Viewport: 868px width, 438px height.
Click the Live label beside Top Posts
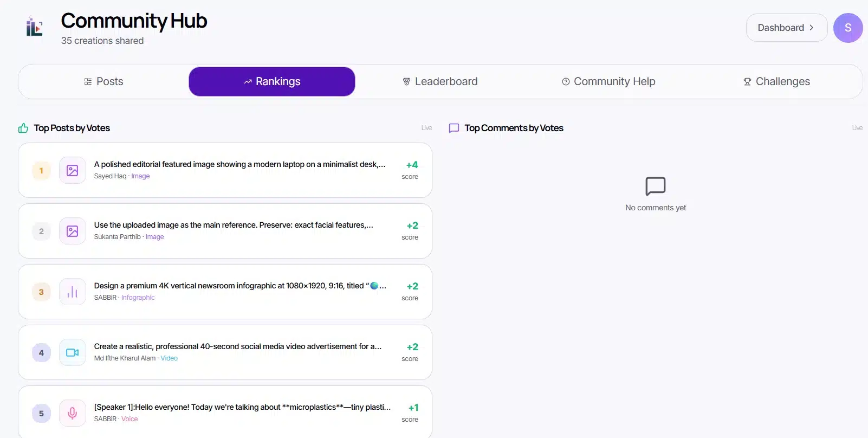[427, 128]
